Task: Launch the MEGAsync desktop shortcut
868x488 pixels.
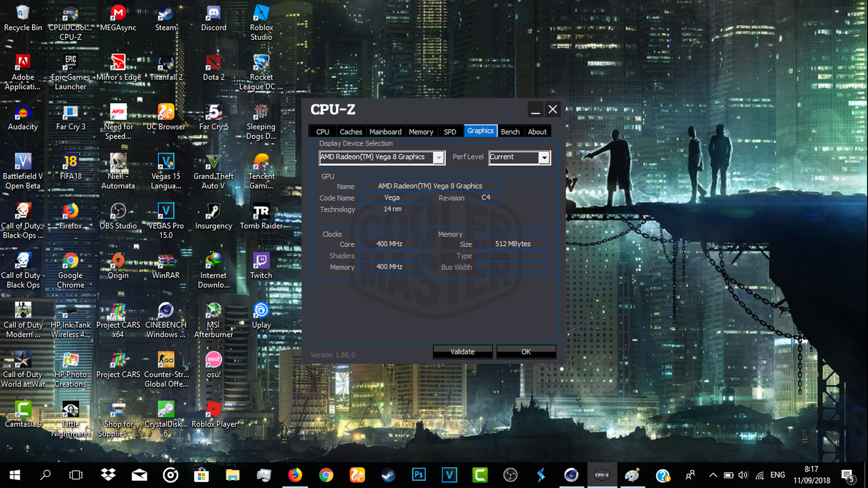Action: pyautogui.click(x=118, y=18)
